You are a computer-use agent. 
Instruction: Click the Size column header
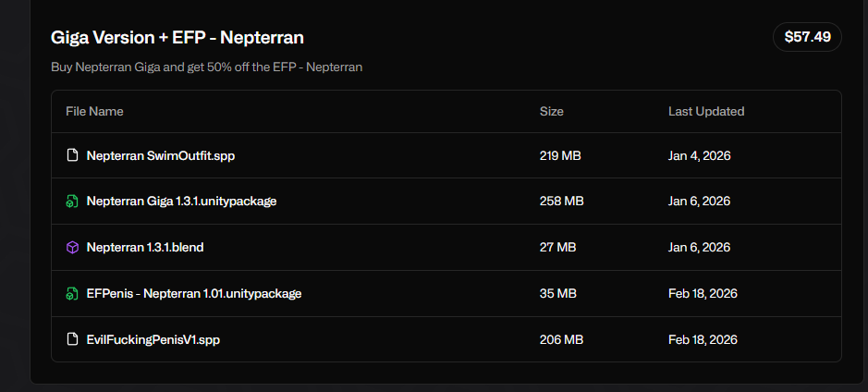click(551, 111)
